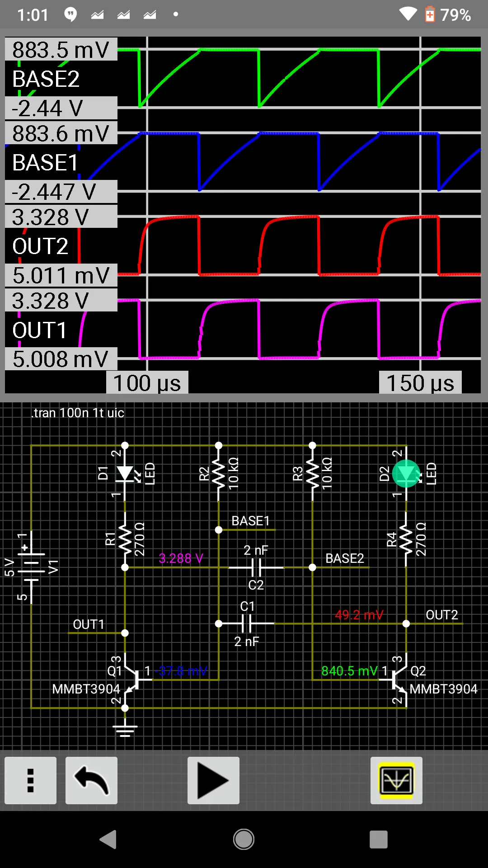Screen dimensions: 488x868
Task: Tap the chat notification icon in status bar
Action: point(70,14)
